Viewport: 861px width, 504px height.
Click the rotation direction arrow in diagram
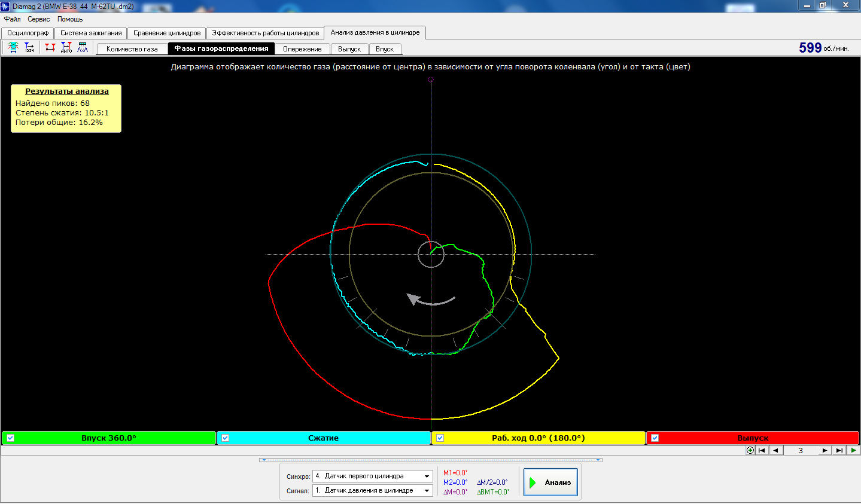click(x=431, y=299)
